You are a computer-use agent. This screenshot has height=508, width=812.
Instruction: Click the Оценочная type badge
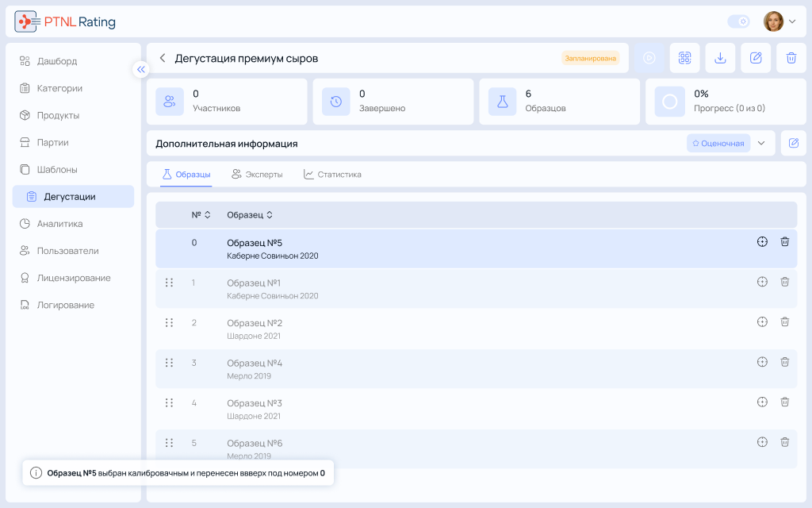(x=718, y=143)
